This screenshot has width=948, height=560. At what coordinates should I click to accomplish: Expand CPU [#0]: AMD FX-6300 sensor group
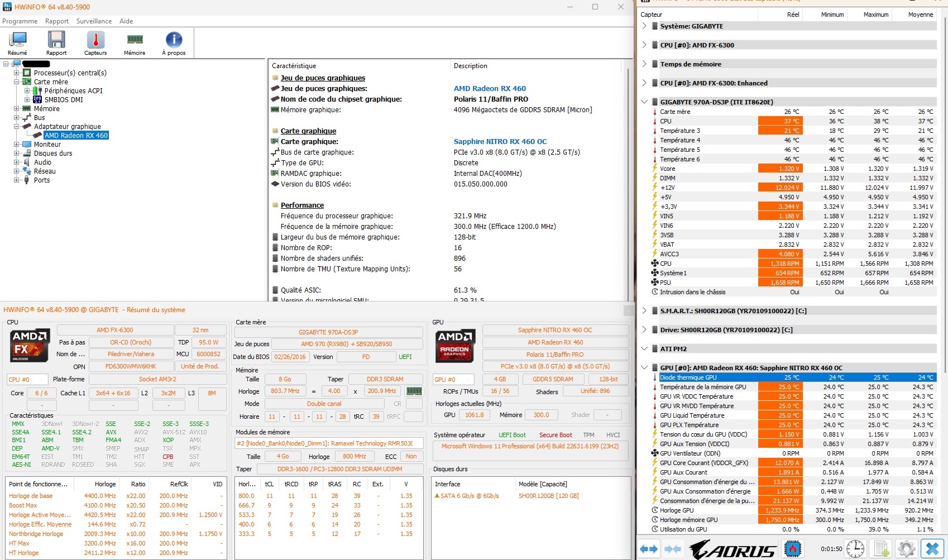(644, 45)
